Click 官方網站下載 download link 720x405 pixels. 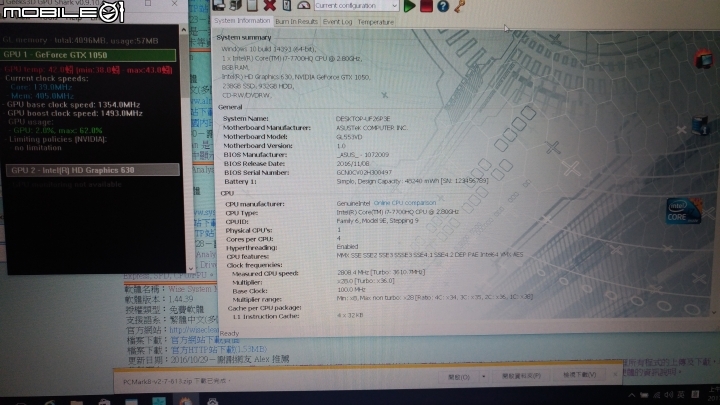pos(205,340)
